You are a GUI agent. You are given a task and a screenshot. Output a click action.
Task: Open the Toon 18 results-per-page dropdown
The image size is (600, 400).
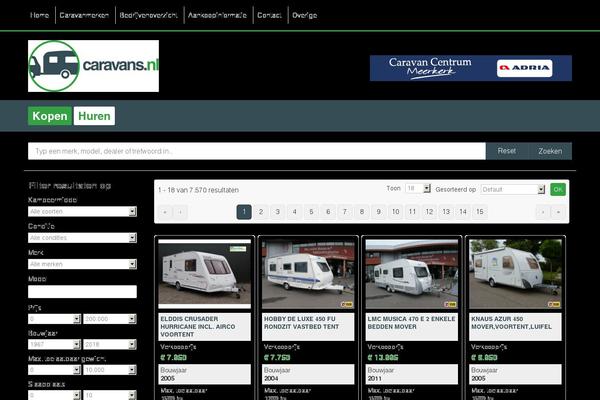click(x=418, y=188)
